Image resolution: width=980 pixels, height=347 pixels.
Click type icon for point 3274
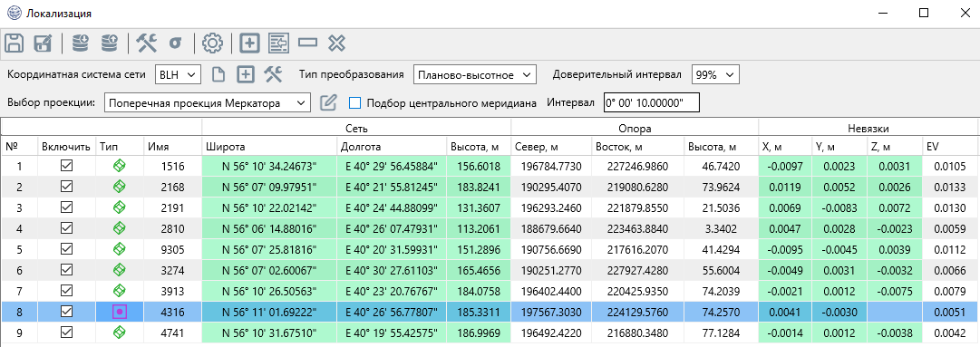120,270
